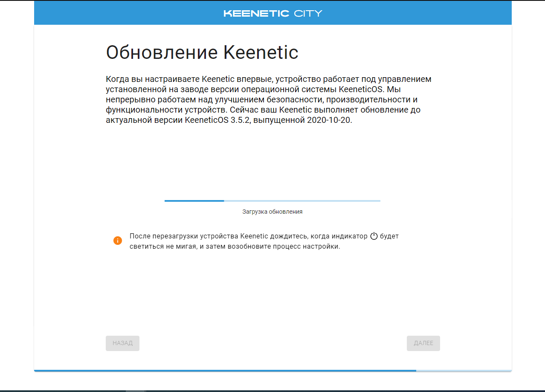Click the НАЗАД button
This screenshot has height=392, width=545.
click(122, 343)
